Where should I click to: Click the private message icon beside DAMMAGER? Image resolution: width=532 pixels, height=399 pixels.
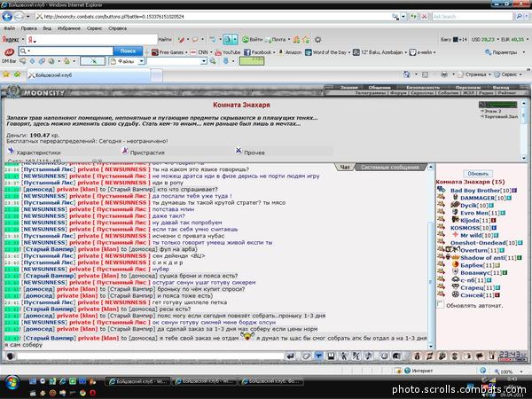coord(441,197)
